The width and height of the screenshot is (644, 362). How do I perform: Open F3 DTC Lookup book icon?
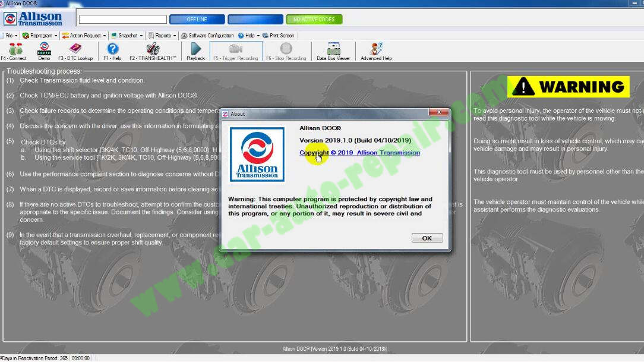coord(75,49)
